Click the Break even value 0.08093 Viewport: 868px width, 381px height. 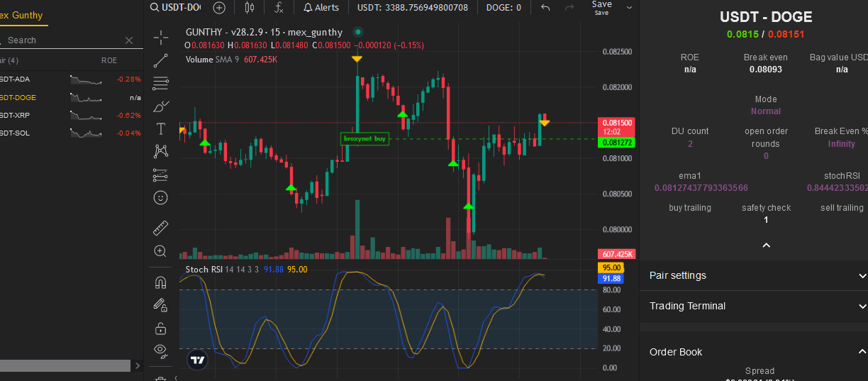click(766, 70)
